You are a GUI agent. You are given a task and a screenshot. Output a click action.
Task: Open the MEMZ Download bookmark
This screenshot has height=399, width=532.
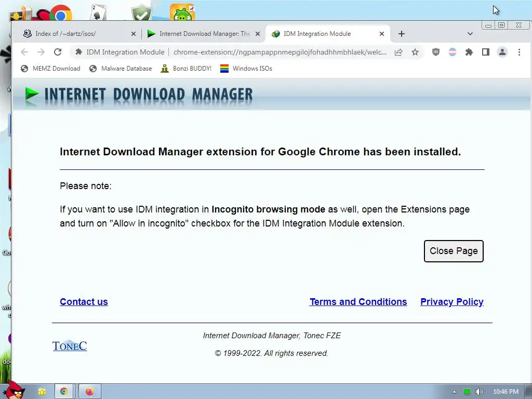[x=50, y=69]
